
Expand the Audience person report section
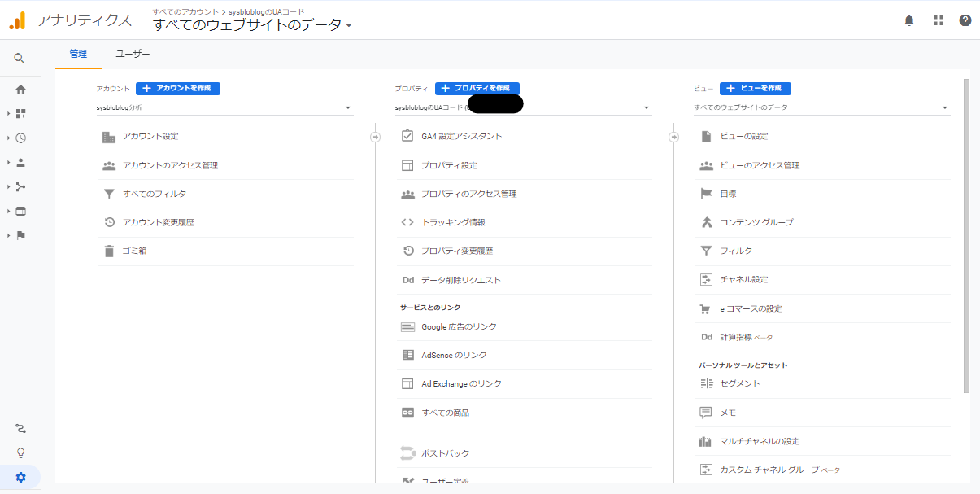pyautogui.click(x=20, y=163)
